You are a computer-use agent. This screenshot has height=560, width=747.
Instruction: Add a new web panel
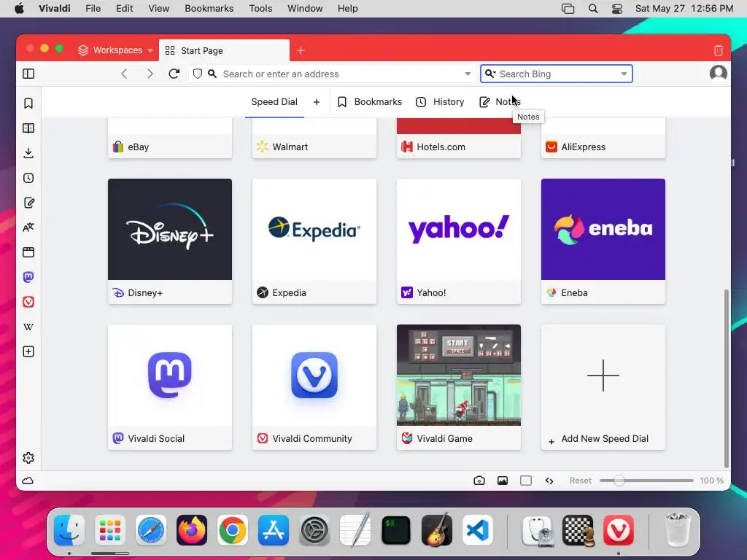28,351
